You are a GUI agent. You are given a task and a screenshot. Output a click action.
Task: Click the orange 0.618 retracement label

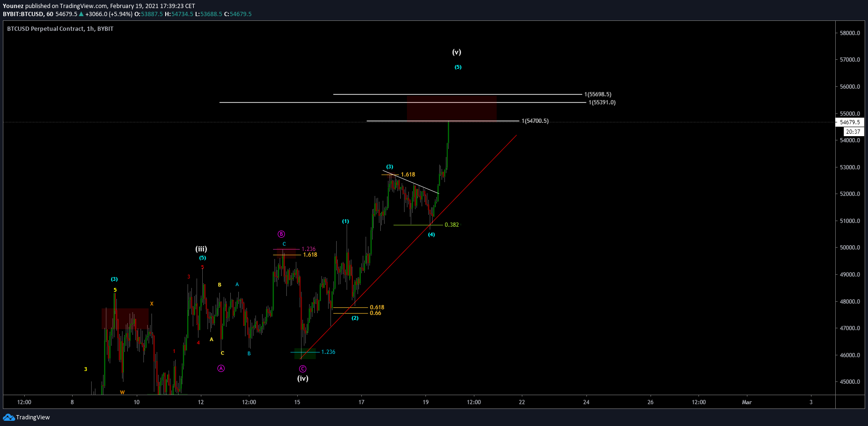pyautogui.click(x=377, y=307)
